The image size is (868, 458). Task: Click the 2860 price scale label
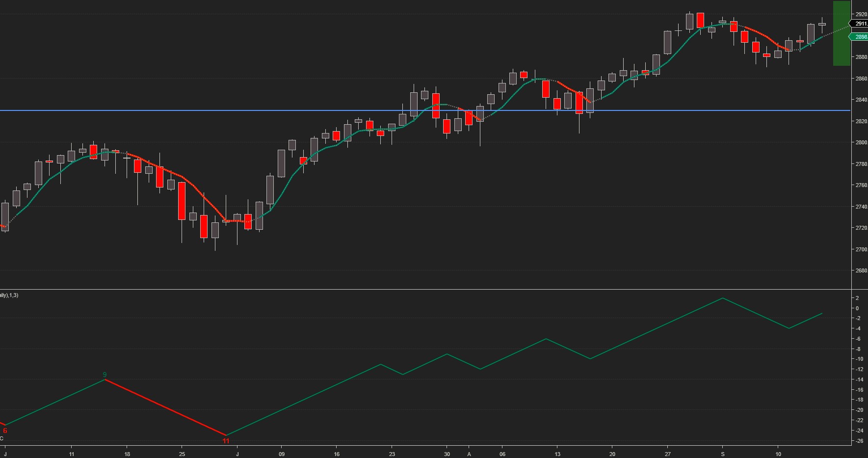point(861,79)
